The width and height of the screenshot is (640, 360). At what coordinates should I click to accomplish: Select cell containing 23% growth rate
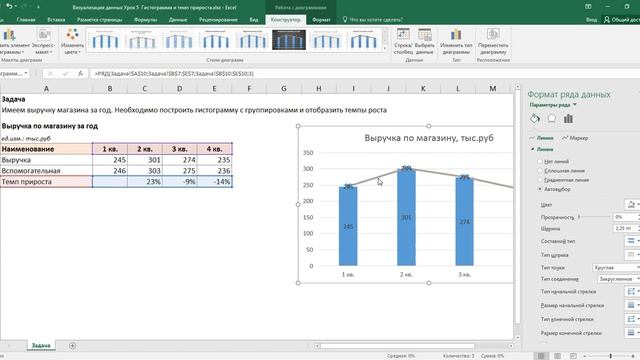tap(144, 182)
